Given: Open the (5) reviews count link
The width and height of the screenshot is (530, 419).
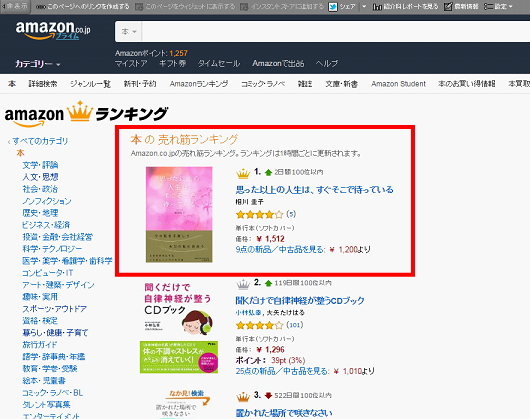Looking at the screenshot, I should (291, 214).
